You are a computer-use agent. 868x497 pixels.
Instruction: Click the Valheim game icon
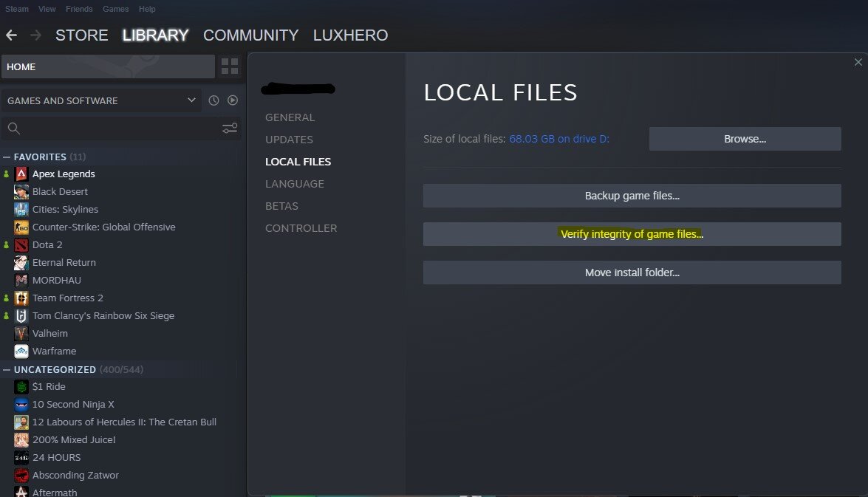pyautogui.click(x=21, y=334)
